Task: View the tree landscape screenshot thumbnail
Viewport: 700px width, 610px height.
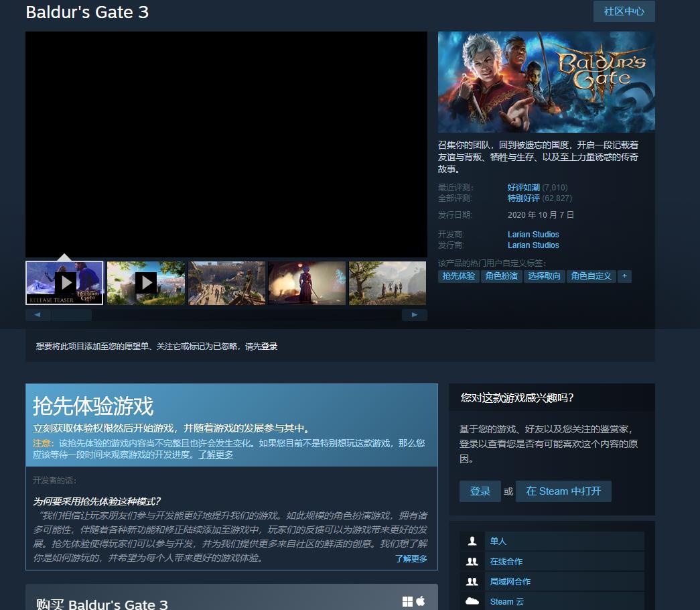Action: click(x=387, y=283)
